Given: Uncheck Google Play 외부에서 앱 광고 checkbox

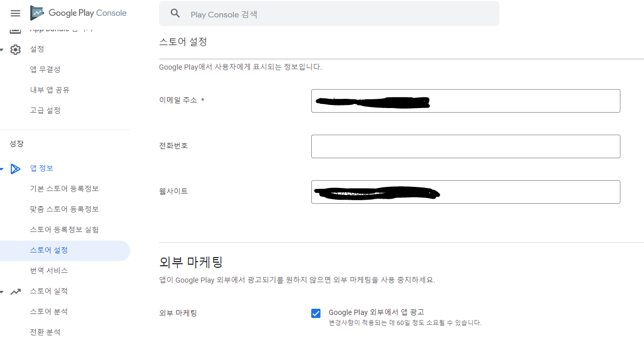Looking at the screenshot, I should pyautogui.click(x=316, y=313).
